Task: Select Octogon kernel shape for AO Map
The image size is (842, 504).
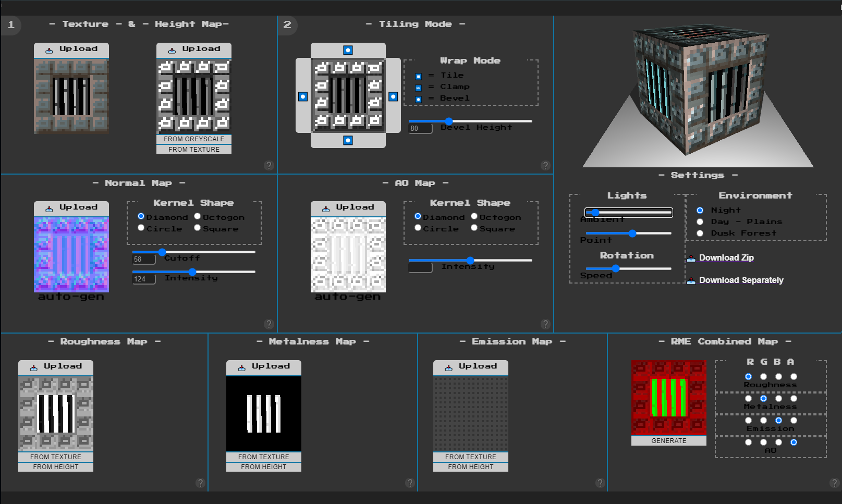Action: point(474,216)
